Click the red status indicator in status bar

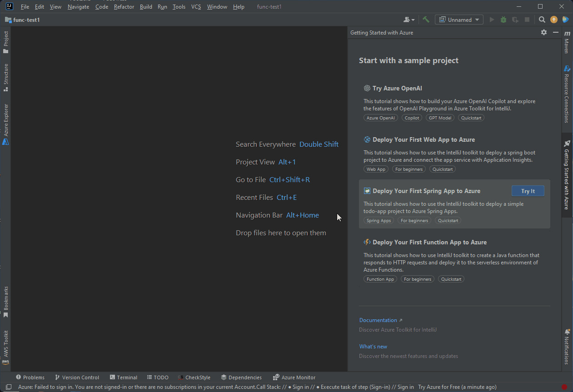point(564,387)
